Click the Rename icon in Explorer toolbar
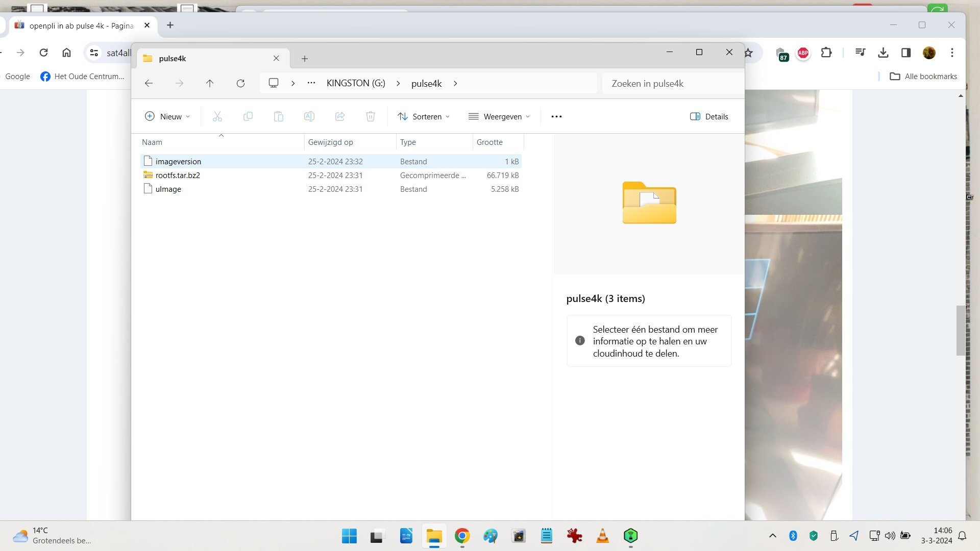Image resolution: width=980 pixels, height=551 pixels. pos(309,116)
